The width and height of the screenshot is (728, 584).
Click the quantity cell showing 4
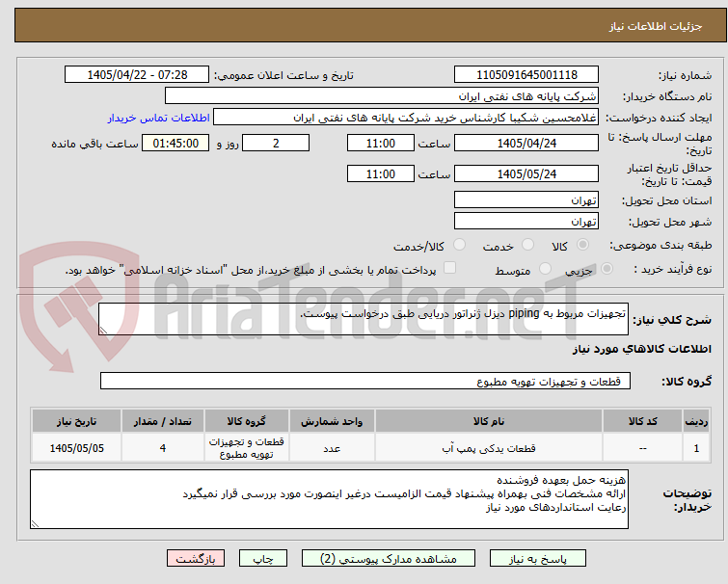click(x=163, y=448)
